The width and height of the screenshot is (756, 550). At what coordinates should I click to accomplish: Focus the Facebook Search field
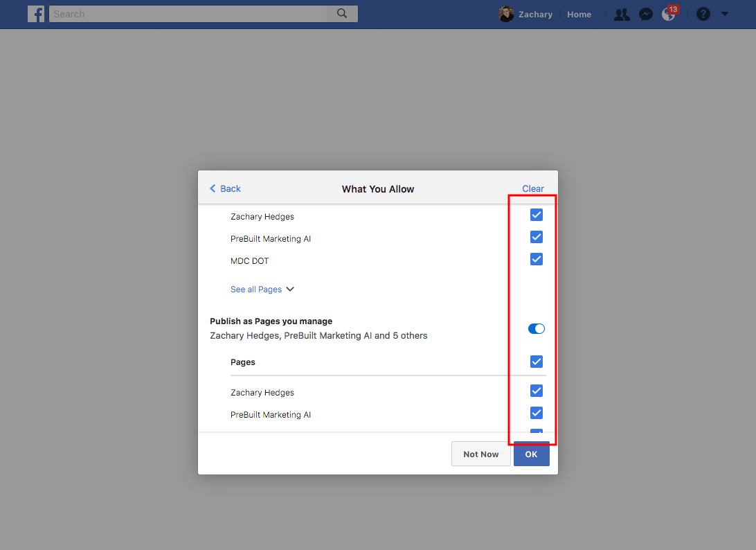188,14
